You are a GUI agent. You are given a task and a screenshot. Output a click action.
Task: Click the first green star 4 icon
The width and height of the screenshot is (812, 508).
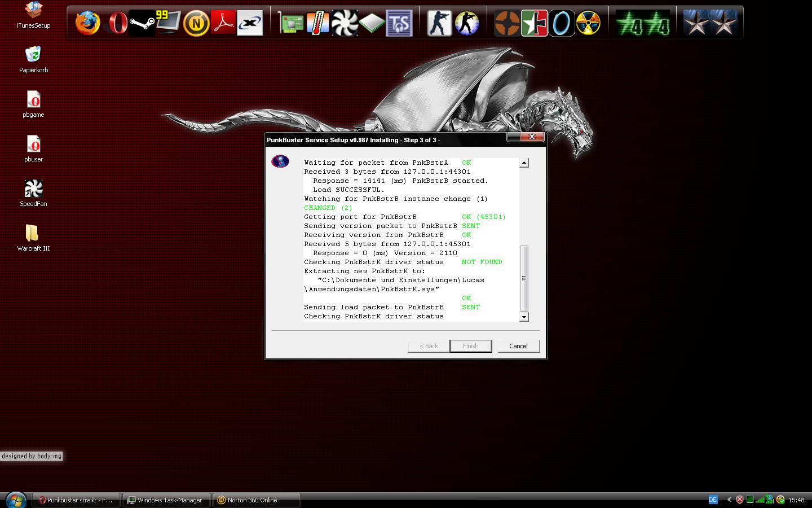(x=629, y=23)
